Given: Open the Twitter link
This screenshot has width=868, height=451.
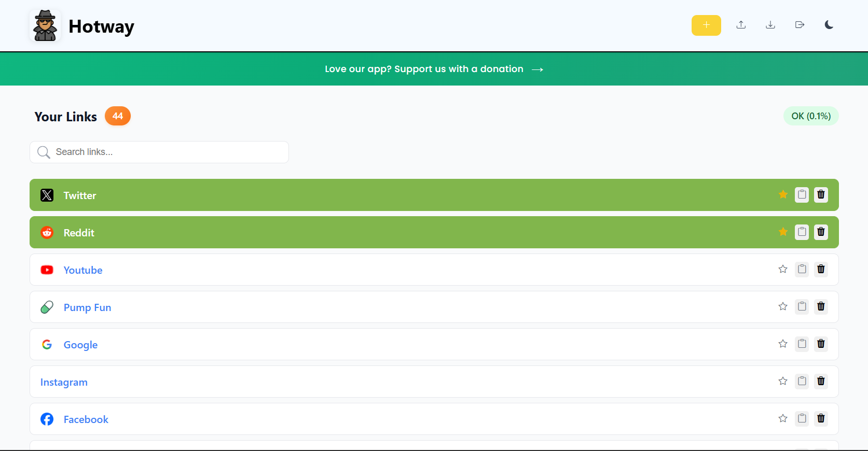Looking at the screenshot, I should 80,195.
